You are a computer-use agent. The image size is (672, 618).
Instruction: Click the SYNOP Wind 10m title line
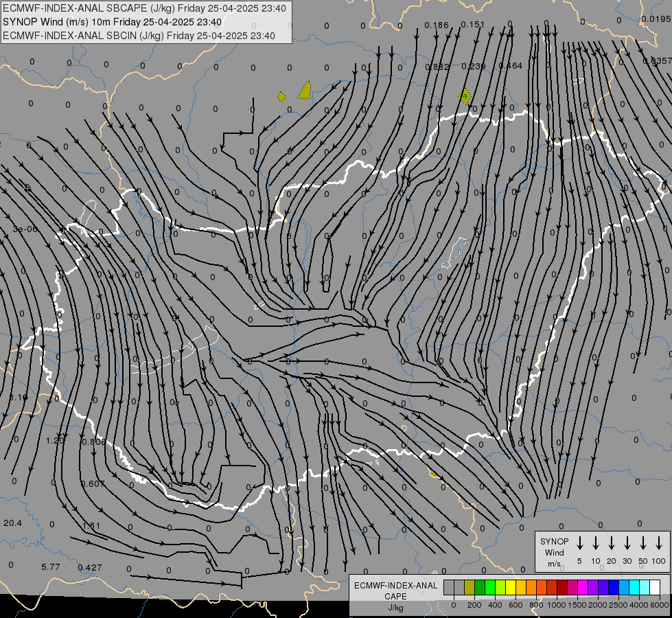tap(112, 22)
